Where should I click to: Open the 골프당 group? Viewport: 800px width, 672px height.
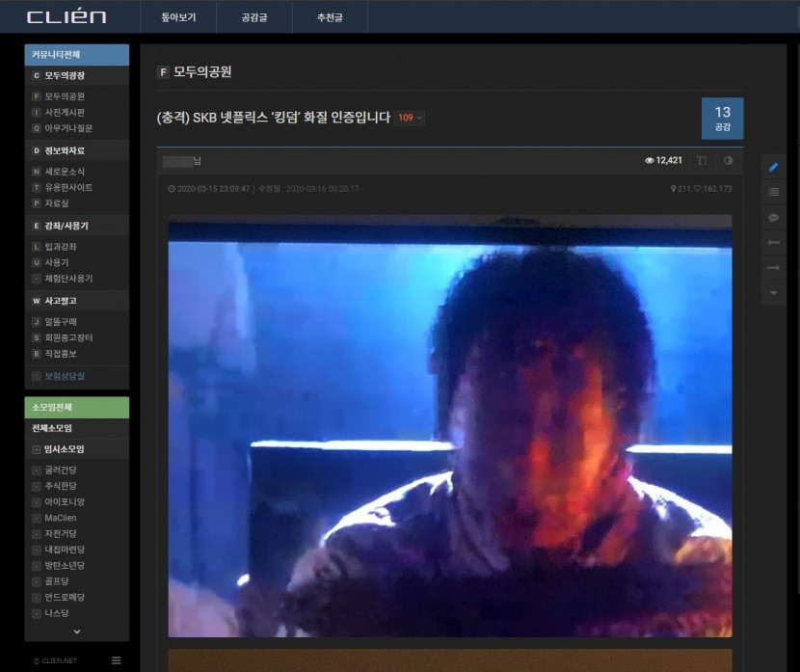pos(56,580)
